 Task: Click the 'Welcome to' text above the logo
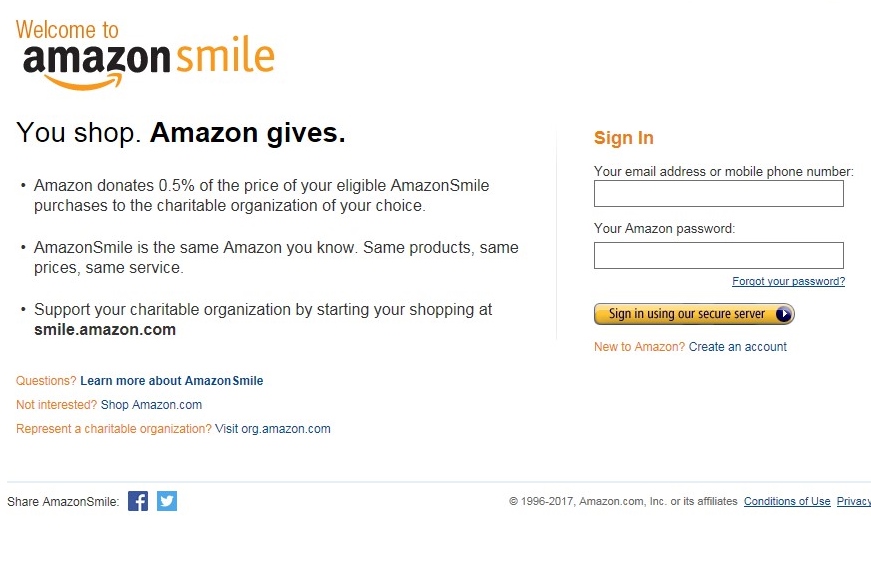(67, 30)
